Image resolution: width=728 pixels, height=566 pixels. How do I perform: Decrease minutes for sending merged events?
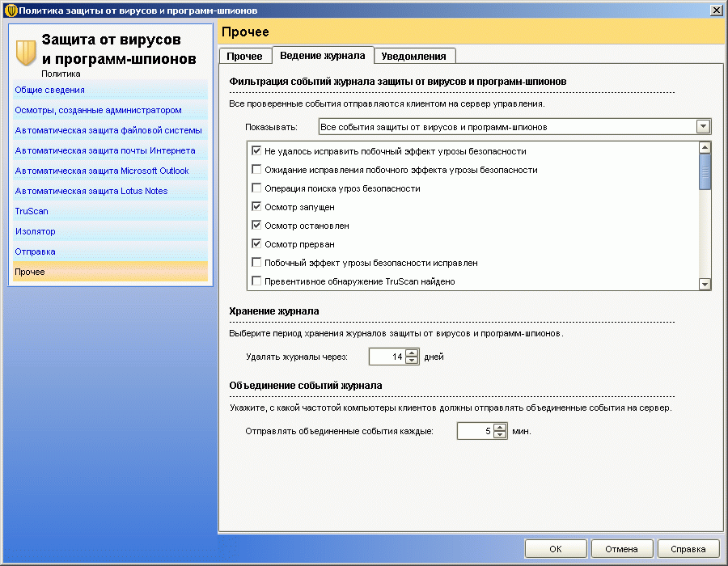(500, 435)
